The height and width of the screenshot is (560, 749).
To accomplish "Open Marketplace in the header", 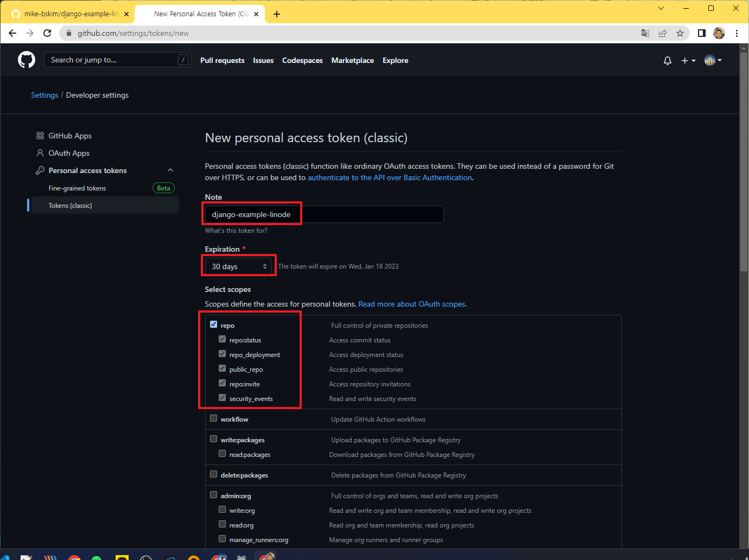I will pyautogui.click(x=353, y=60).
